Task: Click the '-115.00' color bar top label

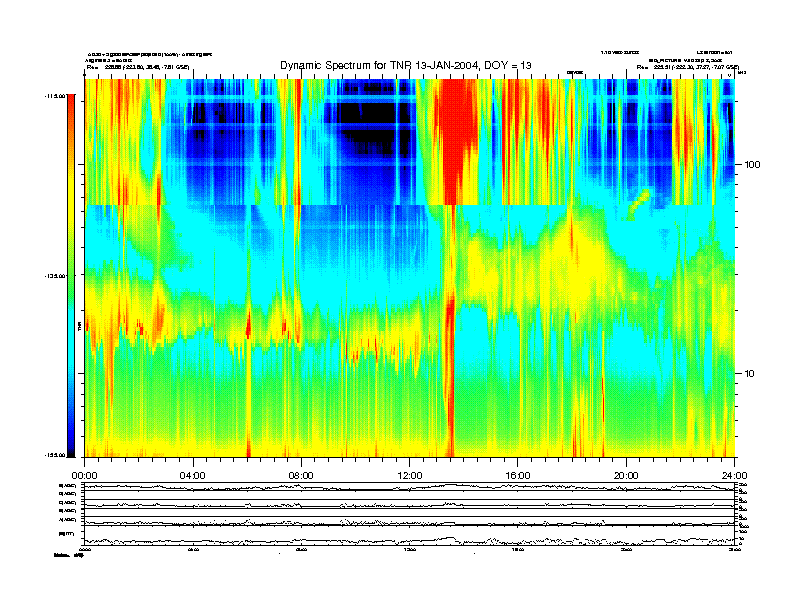Action: pos(55,95)
